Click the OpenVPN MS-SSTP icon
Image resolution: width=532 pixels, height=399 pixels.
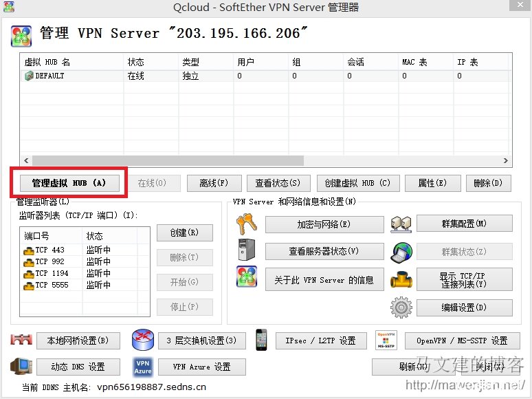click(386, 340)
